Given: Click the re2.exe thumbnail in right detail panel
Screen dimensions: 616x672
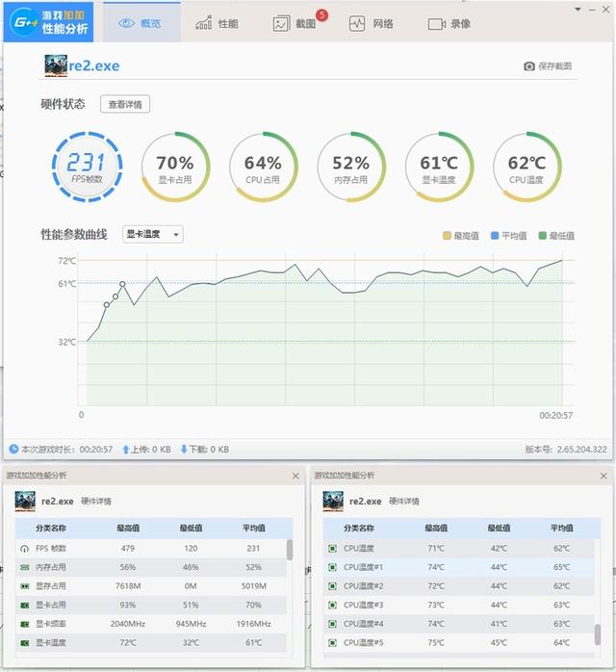Looking at the screenshot, I should [333, 502].
